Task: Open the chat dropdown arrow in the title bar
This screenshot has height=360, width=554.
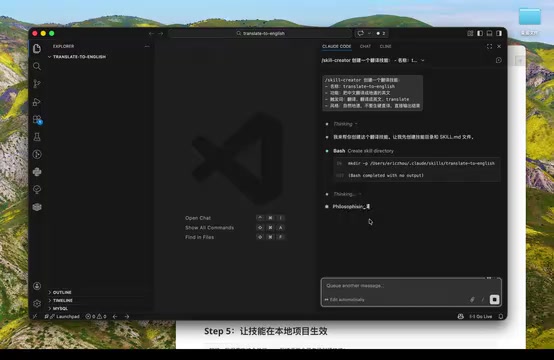Action: pyautogui.click(x=369, y=34)
